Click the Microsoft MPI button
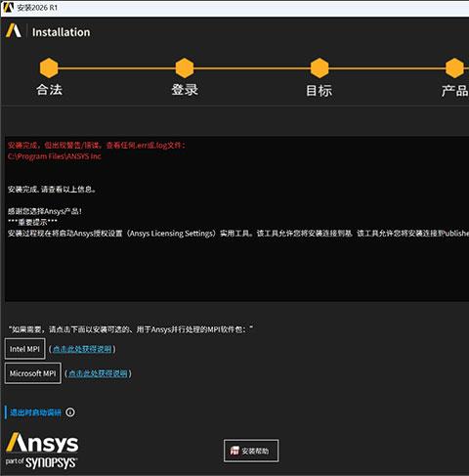 33,373
